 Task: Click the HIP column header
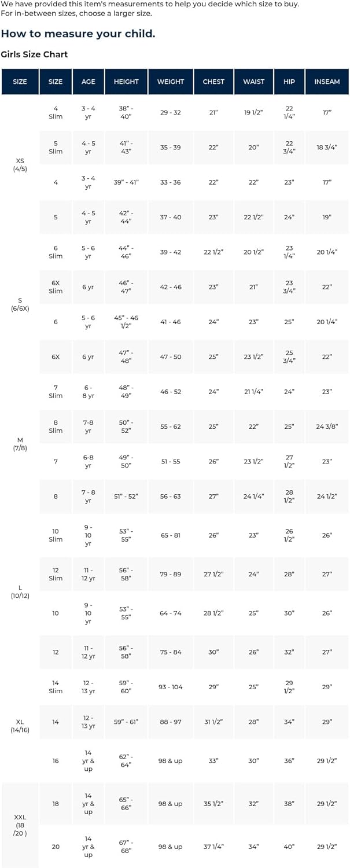pos(289,82)
